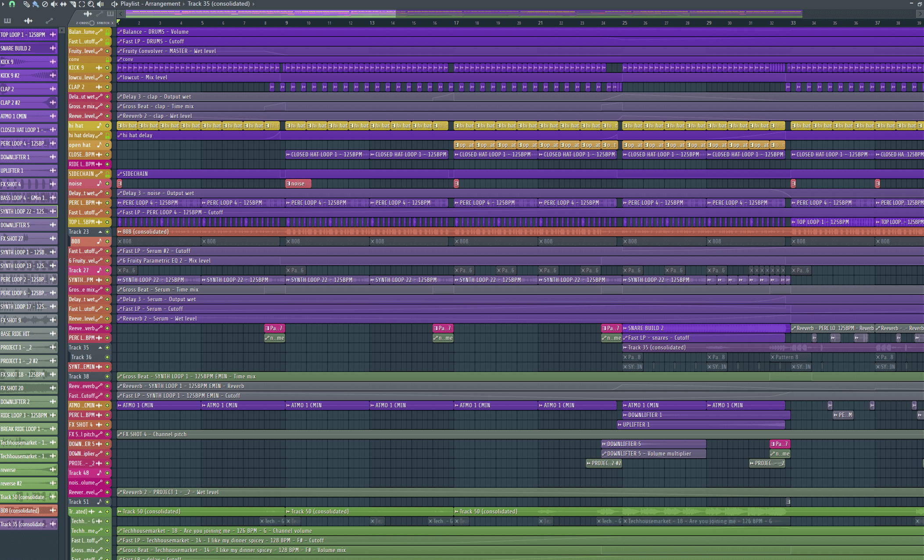Image resolution: width=924 pixels, height=560 pixels.
Task: Open the playlist options arrow menu
Action: [x=2, y=4]
